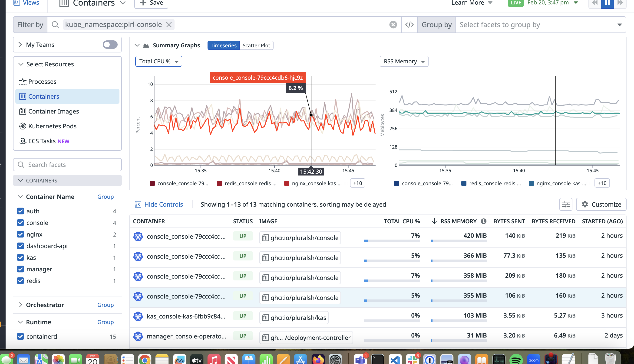Viewport: 634px width, 364px height.
Task: Open the raw query code editor icon
Action: 409,25
